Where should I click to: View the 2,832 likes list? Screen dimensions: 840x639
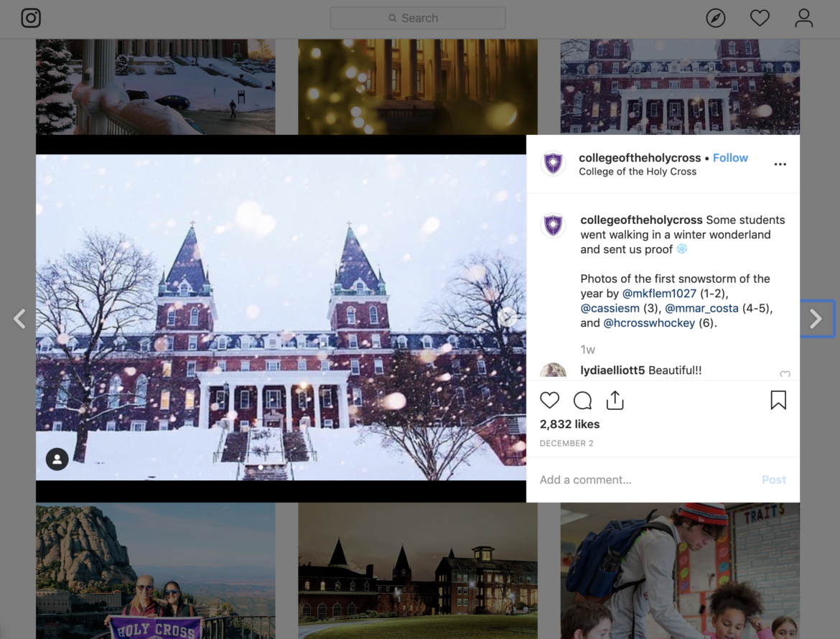(x=569, y=424)
